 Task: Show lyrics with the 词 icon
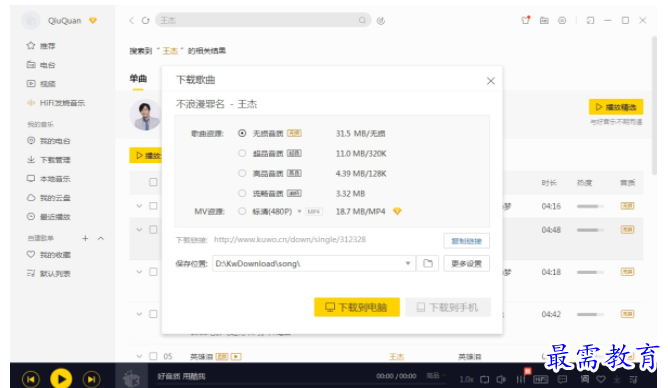[584, 379]
